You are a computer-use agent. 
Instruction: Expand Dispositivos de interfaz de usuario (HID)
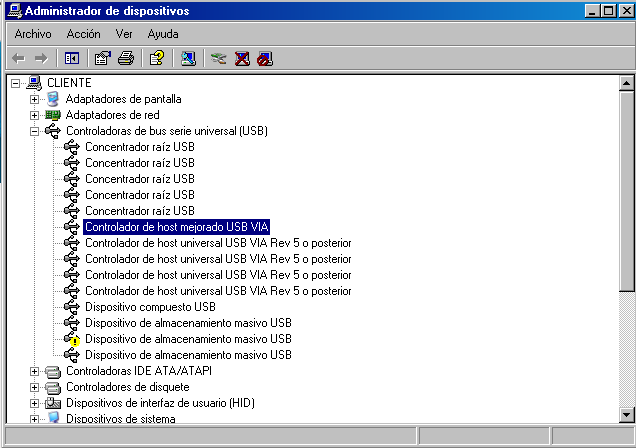[34, 403]
